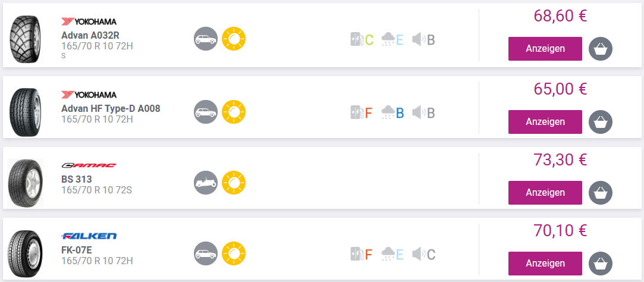644x282 pixels.
Task: Add Camac BS 313 to basket
Action: pos(600,193)
